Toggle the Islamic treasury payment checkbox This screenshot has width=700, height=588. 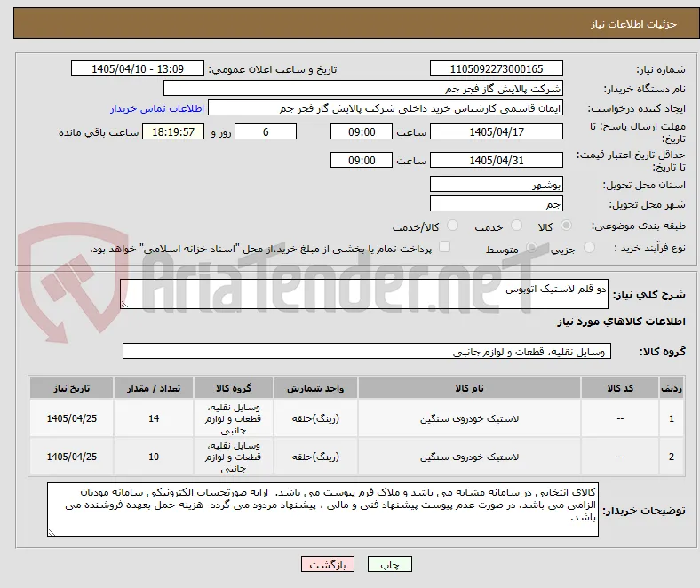445,246
